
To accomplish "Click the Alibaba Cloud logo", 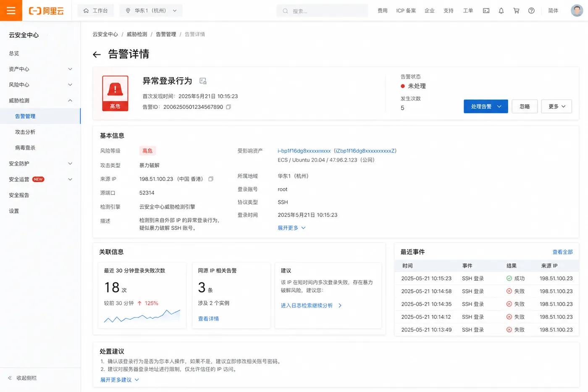I will 46,11.
